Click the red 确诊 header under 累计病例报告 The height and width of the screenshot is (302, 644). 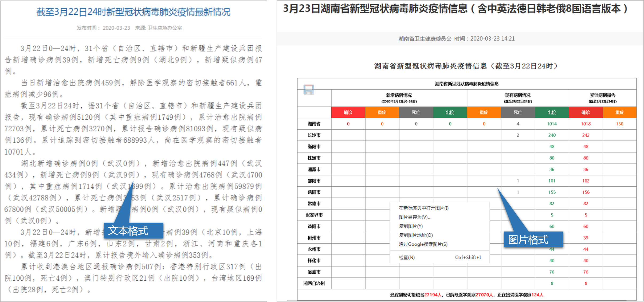(x=586, y=112)
